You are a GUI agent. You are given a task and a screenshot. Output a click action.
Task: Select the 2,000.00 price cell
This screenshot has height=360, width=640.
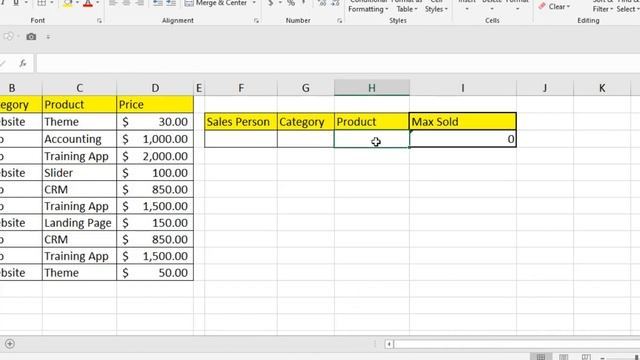(155, 156)
